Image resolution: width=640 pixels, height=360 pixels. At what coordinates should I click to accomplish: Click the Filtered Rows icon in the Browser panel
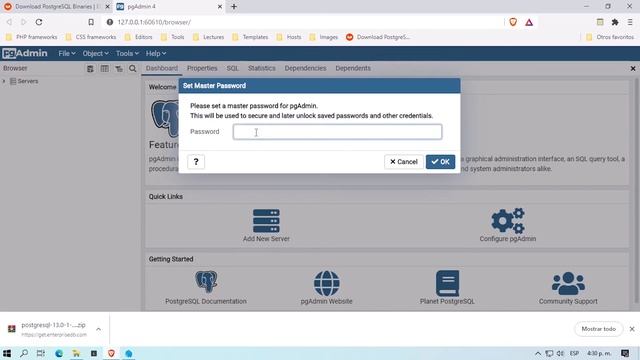coord(119,69)
